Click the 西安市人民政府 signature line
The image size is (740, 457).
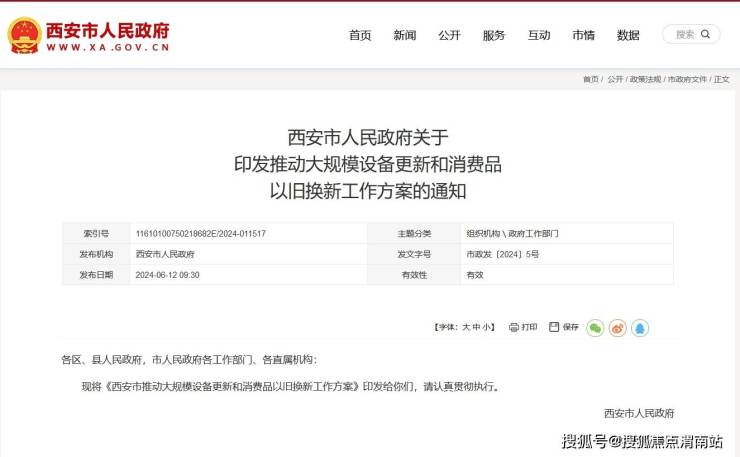[639, 413]
